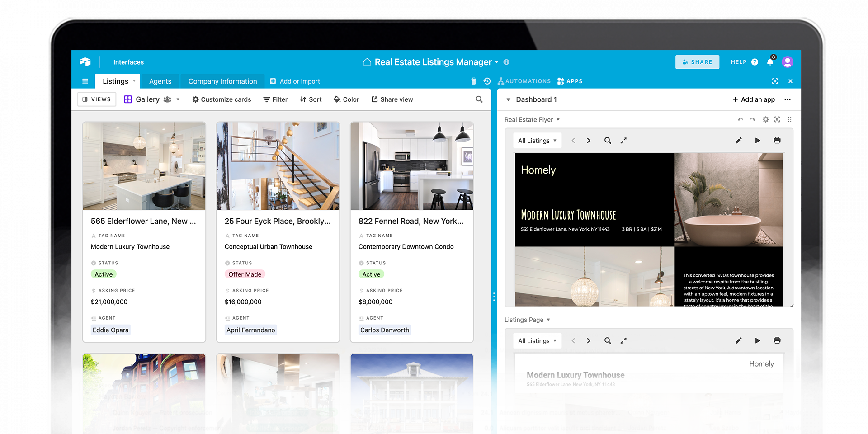Click the print icon in Real Estate Flyer
This screenshot has width=868, height=434.
[777, 141]
